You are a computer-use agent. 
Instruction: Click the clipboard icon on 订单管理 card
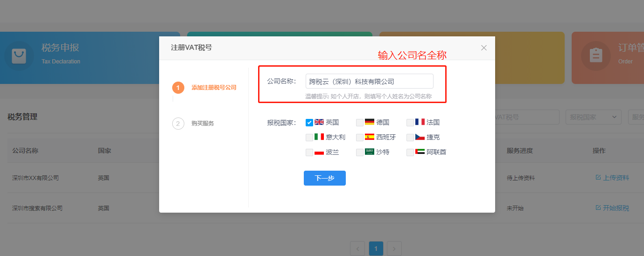coord(595,56)
